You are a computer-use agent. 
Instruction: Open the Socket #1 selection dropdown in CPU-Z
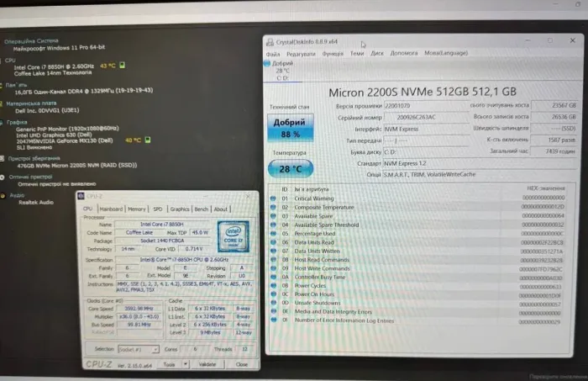click(x=139, y=349)
